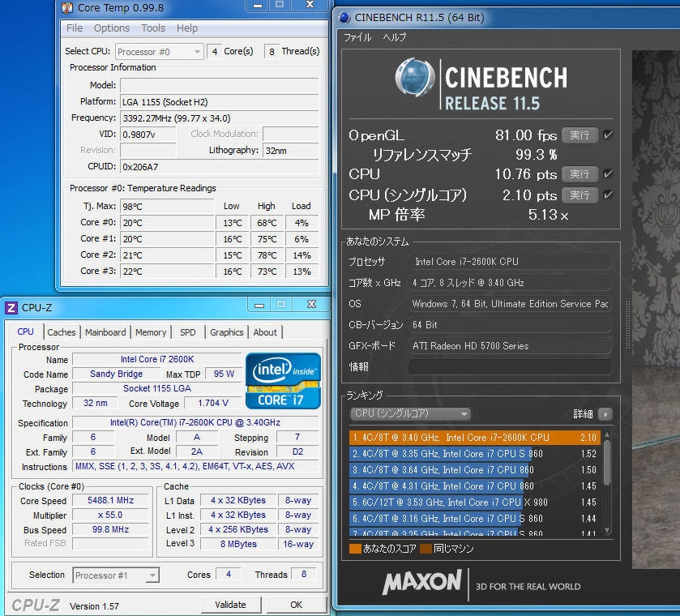
Task: Open the CPU-Z Selection Processor #1 dropdown
Action: [116, 575]
